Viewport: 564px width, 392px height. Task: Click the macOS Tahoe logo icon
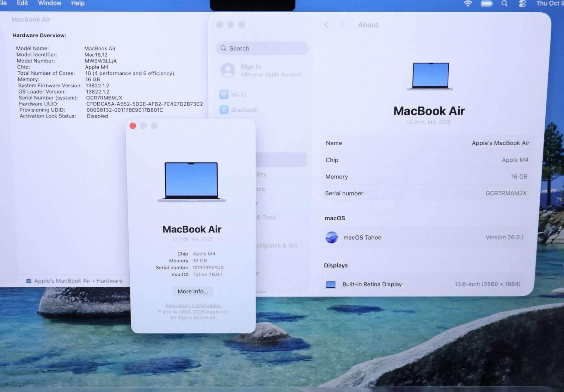[x=331, y=238]
